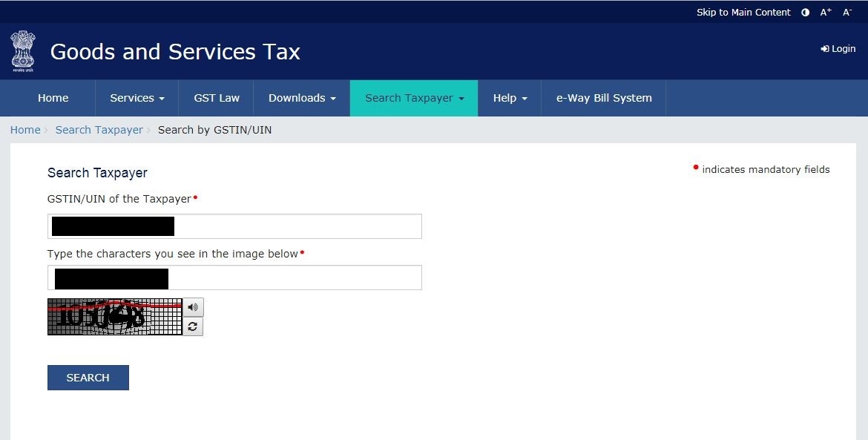Refresh the captcha image
The width and height of the screenshot is (868, 440).
[x=193, y=326]
